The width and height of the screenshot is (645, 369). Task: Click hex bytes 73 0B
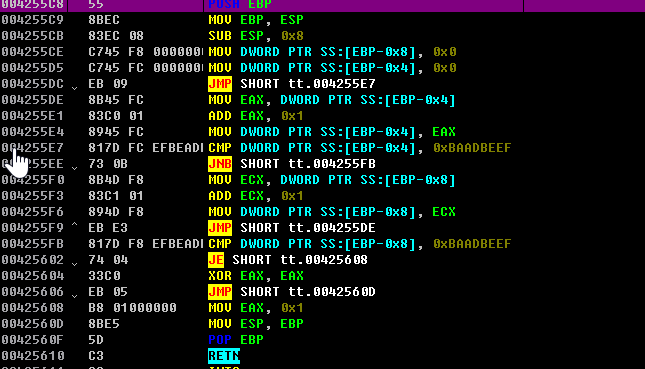point(108,164)
